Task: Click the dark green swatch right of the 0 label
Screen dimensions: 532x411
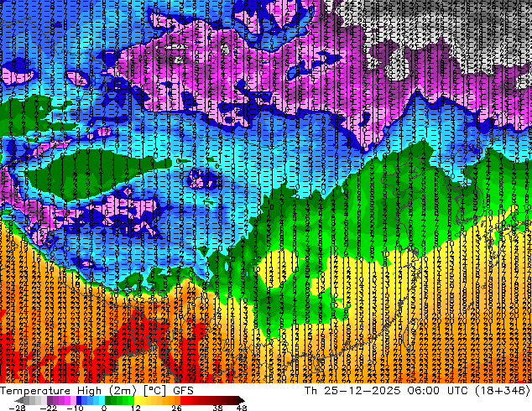Action: [108, 400]
